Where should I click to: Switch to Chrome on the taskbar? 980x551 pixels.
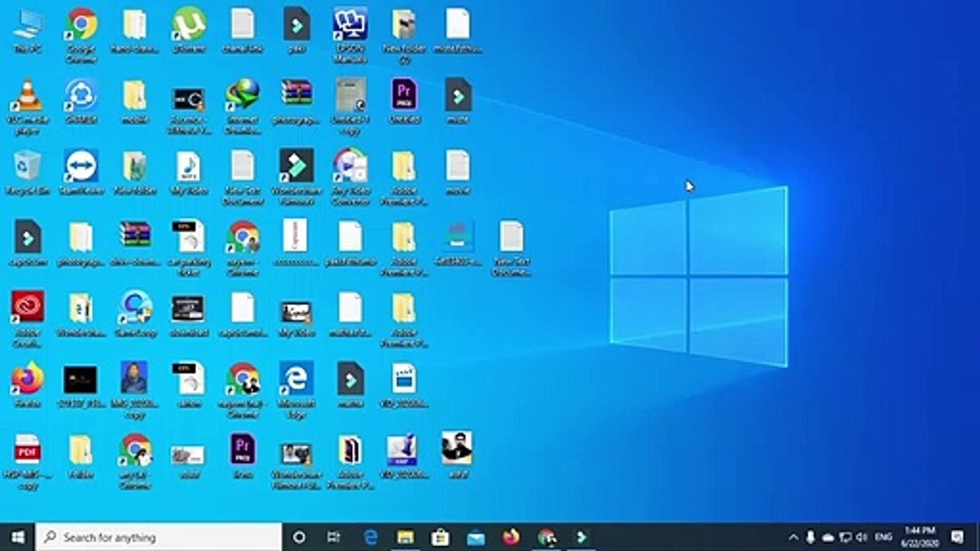coord(547,537)
